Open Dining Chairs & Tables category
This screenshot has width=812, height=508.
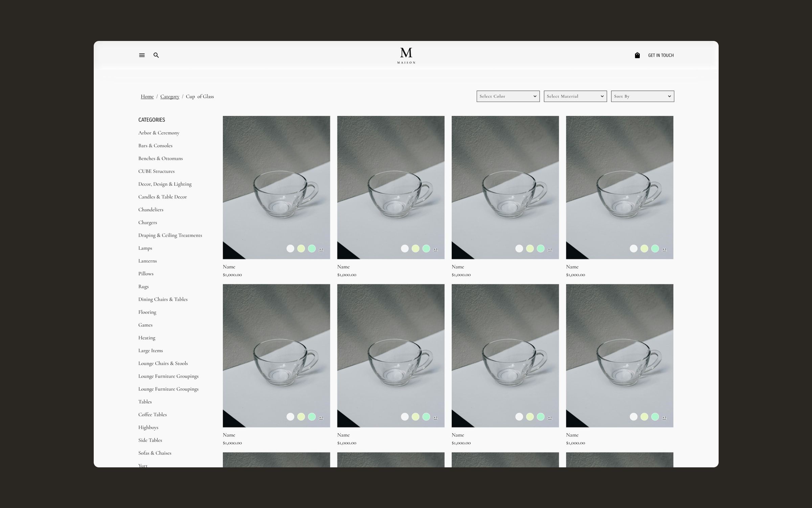[x=163, y=299]
